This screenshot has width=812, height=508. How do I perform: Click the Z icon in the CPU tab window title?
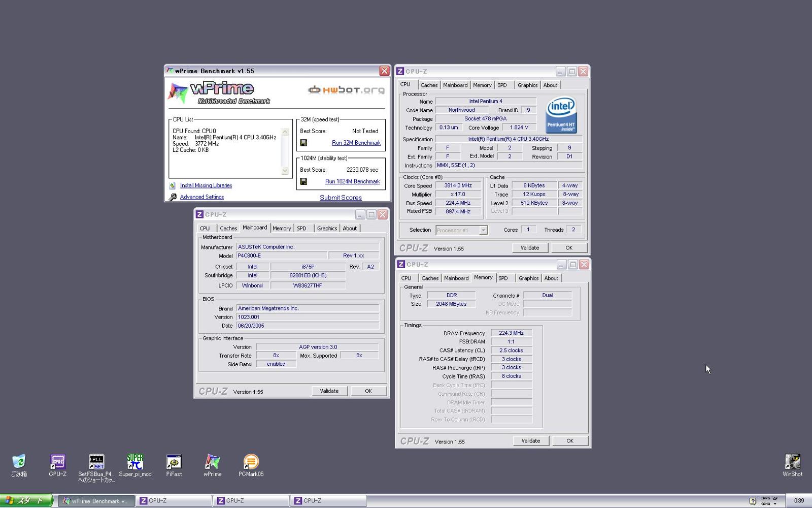coord(400,72)
